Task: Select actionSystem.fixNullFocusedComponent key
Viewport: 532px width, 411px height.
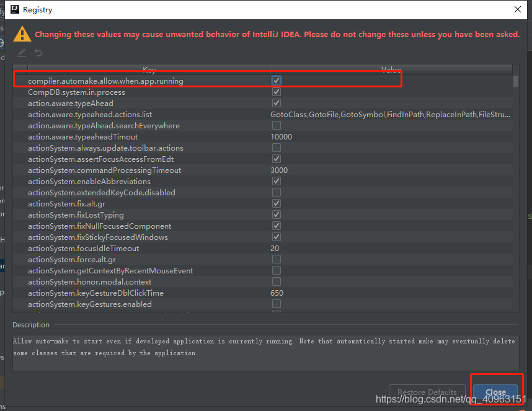Action: click(x=99, y=226)
